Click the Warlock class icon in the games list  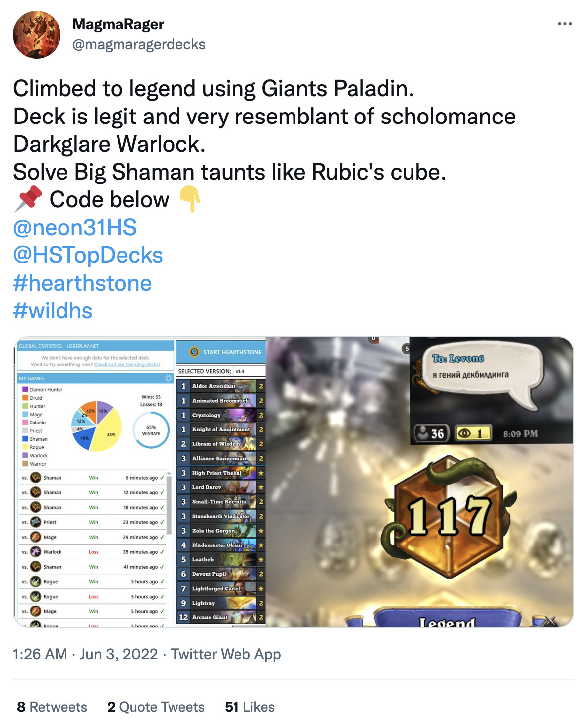point(36,552)
